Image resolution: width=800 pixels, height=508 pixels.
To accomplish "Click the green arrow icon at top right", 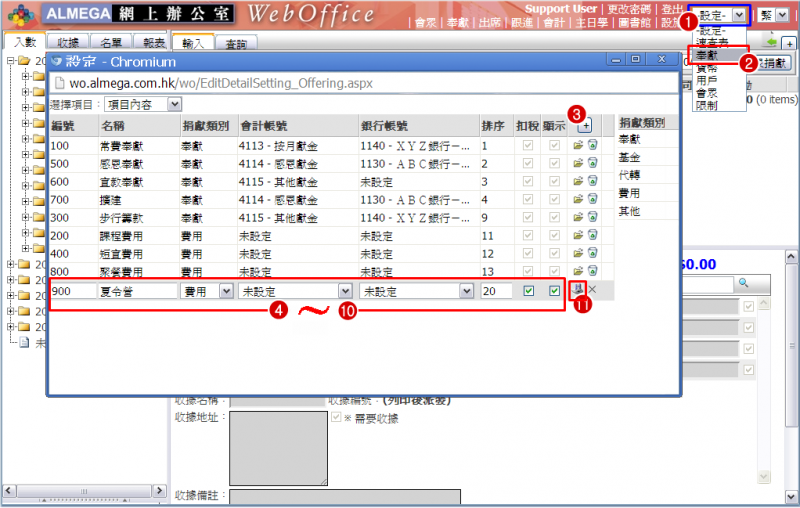I will coord(769,42).
